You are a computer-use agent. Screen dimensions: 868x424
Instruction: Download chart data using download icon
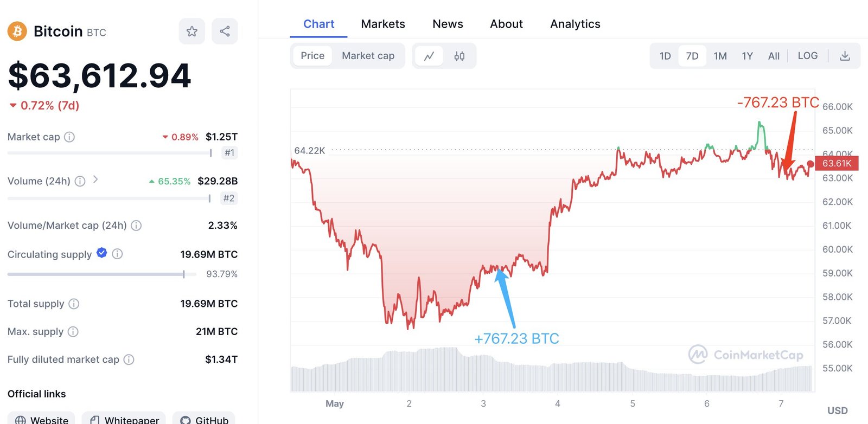[x=845, y=56]
